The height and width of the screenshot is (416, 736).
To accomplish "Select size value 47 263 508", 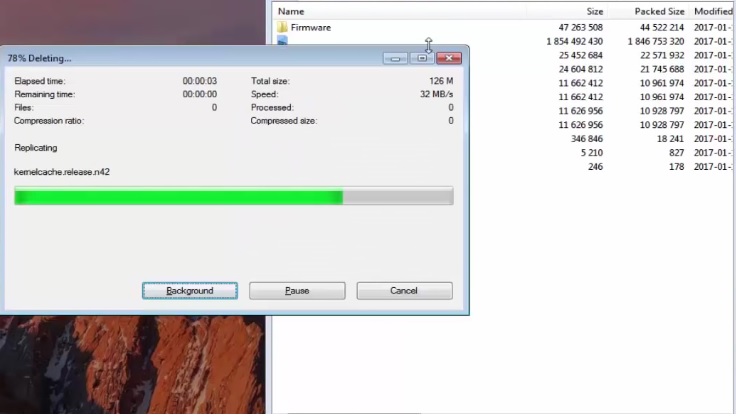I will point(580,27).
